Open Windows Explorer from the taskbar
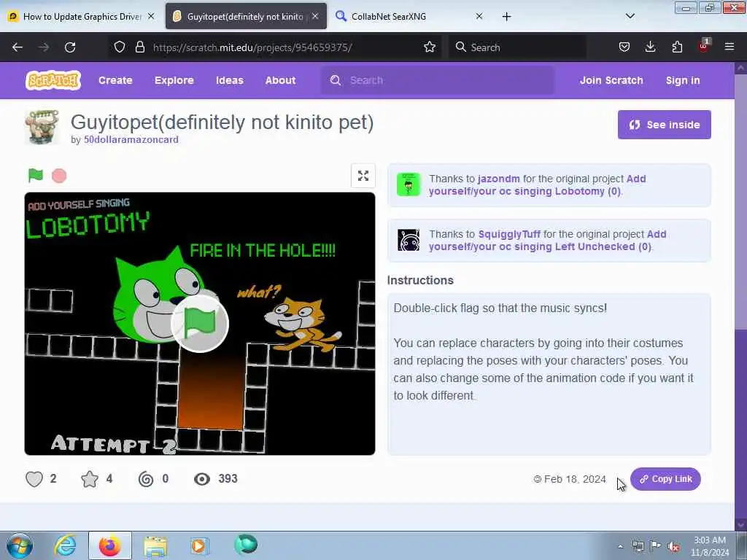Viewport: 747px width, 560px height. click(155, 545)
